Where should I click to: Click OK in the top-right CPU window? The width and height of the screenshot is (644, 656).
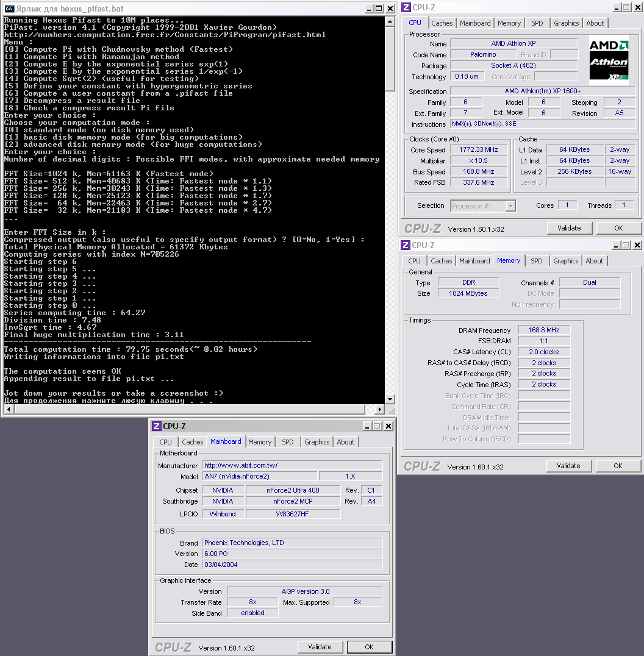[618, 228]
